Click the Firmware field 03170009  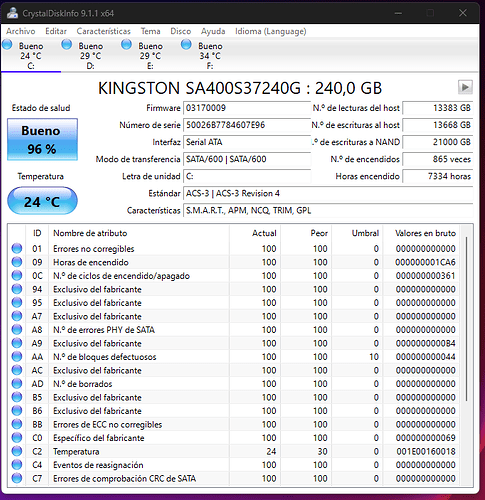pyautogui.click(x=247, y=108)
